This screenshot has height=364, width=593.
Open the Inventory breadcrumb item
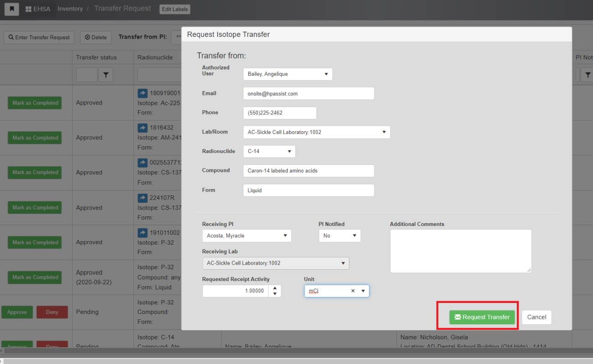tap(70, 9)
